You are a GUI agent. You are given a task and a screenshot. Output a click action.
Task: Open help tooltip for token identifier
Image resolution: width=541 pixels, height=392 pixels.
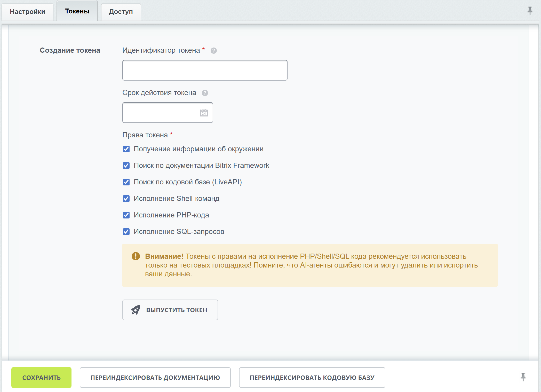click(x=213, y=51)
